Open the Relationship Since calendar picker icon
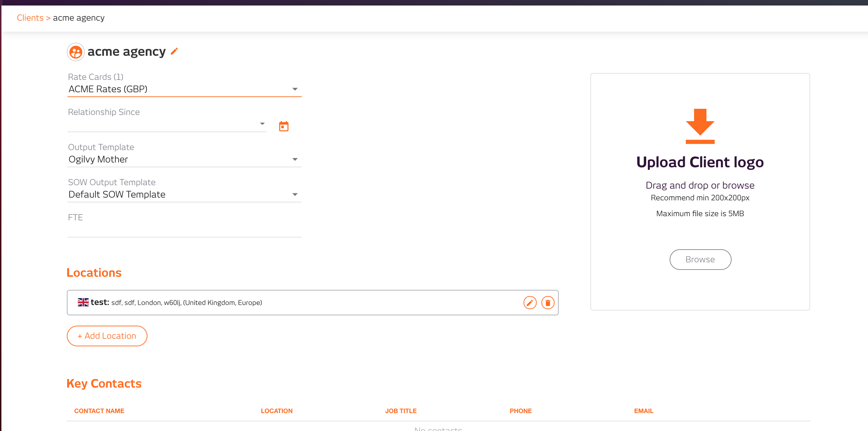Image resolution: width=868 pixels, height=431 pixels. [284, 126]
